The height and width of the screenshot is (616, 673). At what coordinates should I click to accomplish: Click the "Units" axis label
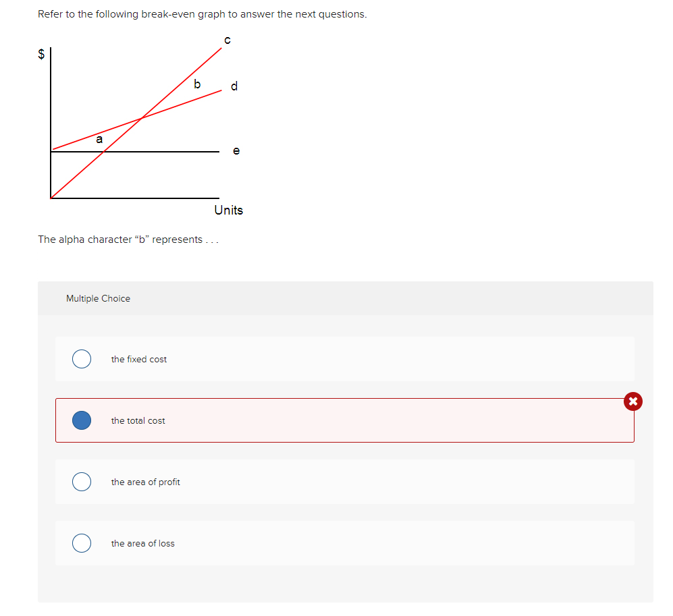pos(228,211)
